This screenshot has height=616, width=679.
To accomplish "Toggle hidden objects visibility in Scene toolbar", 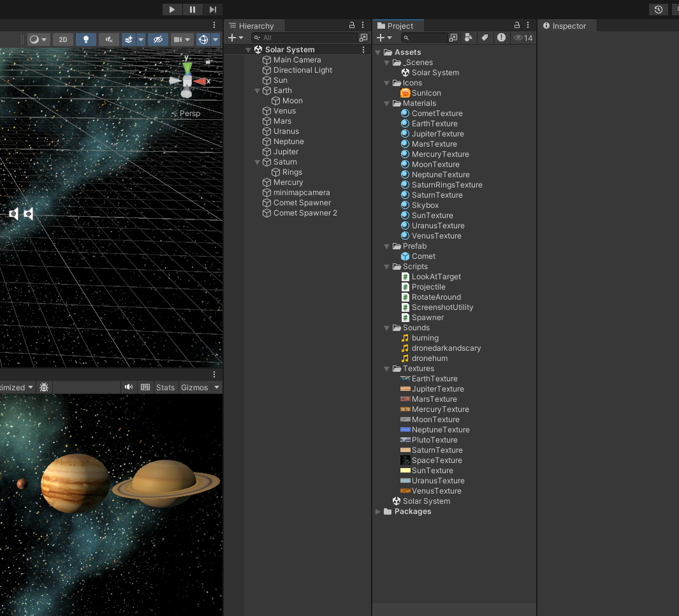I will pyautogui.click(x=157, y=40).
